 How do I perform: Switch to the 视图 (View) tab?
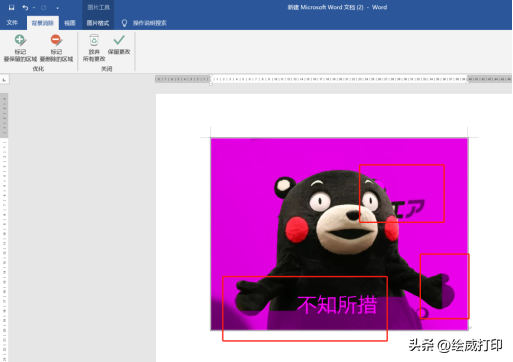[x=70, y=23]
